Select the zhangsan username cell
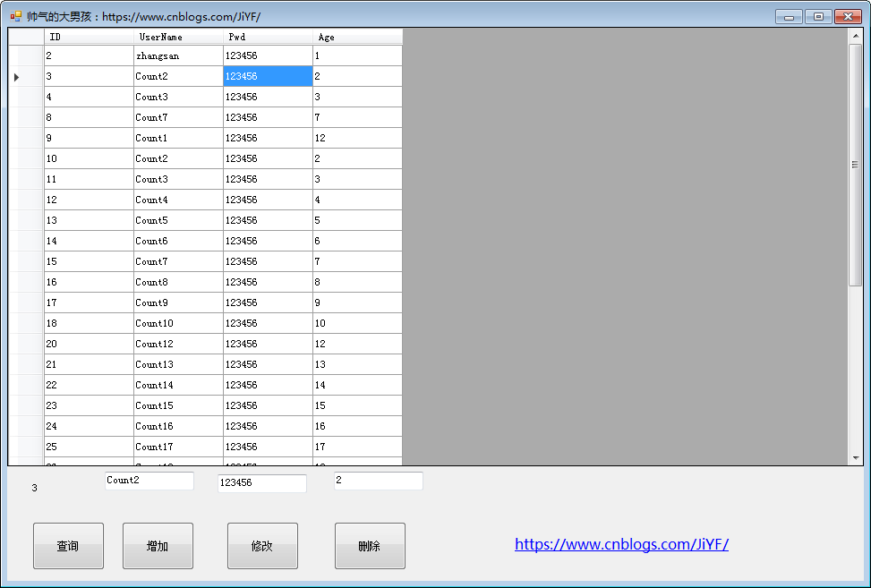The image size is (871, 588). point(178,55)
